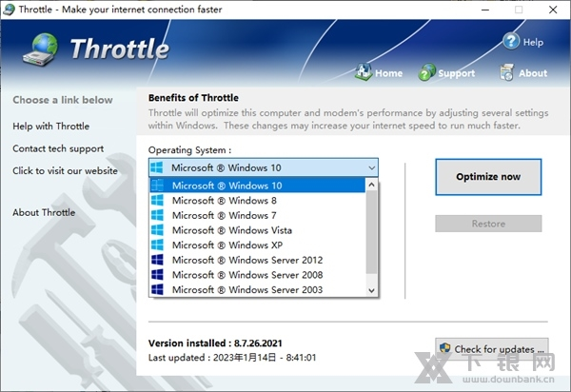Click the dropdown list scroll up arrow
The image size is (571, 392).
pos(371,185)
